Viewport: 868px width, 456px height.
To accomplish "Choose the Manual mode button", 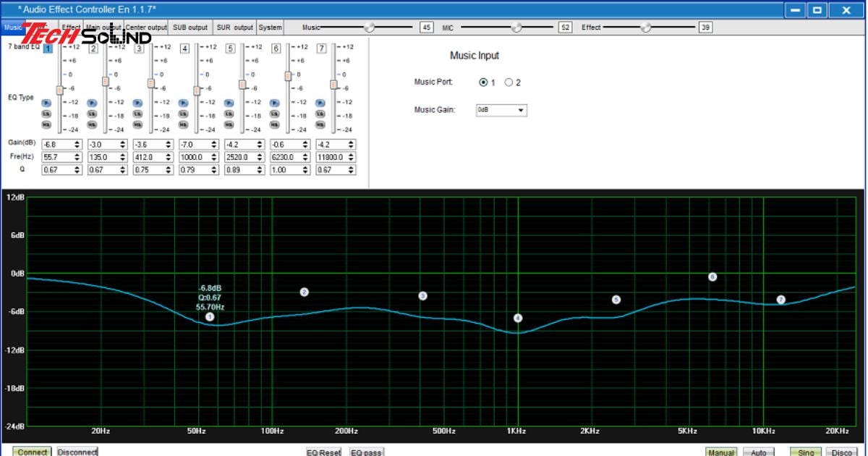I will pyautogui.click(x=721, y=452).
